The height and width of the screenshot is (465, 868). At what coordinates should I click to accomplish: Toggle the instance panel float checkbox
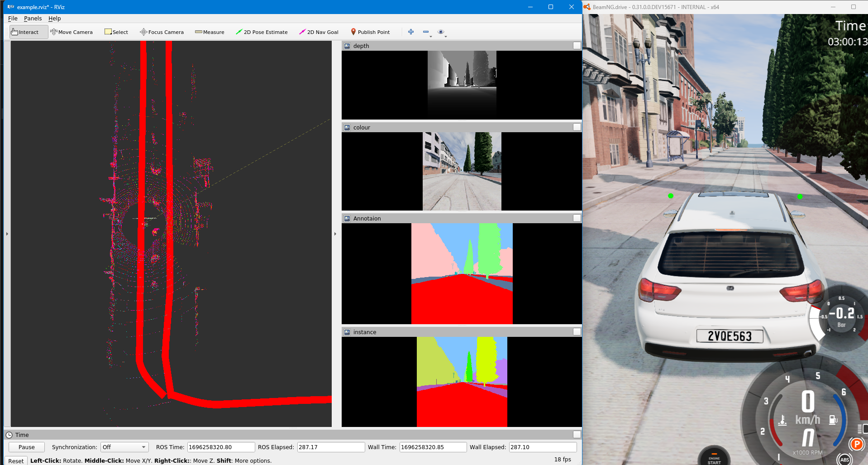click(x=577, y=332)
